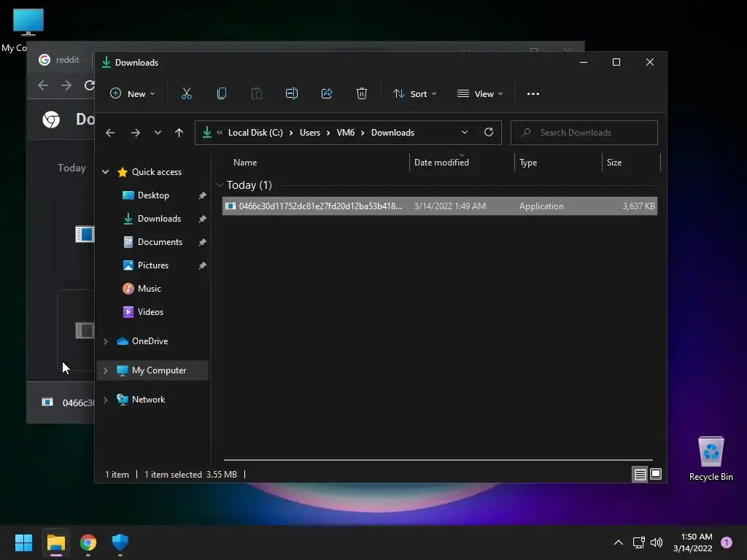Select Videos in navigation pane
This screenshot has width=747, height=560.
[x=150, y=312]
